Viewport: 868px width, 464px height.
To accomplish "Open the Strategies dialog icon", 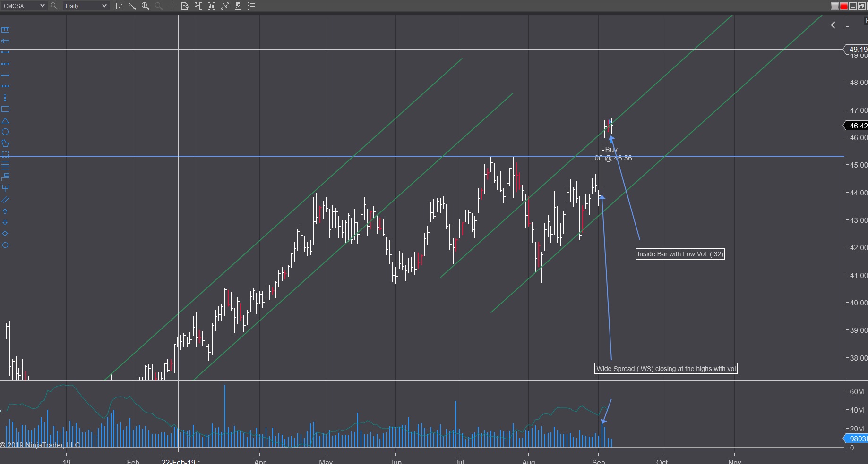I will point(225,6).
